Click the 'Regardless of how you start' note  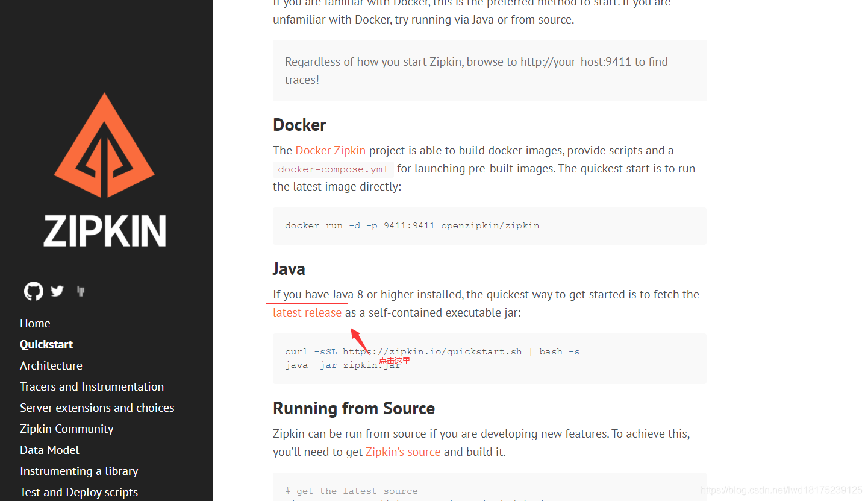490,71
